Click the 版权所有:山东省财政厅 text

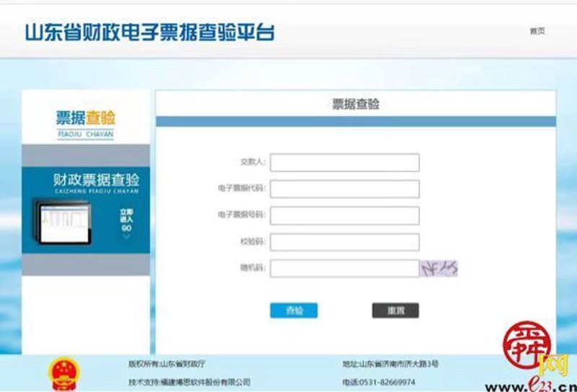coord(167,364)
